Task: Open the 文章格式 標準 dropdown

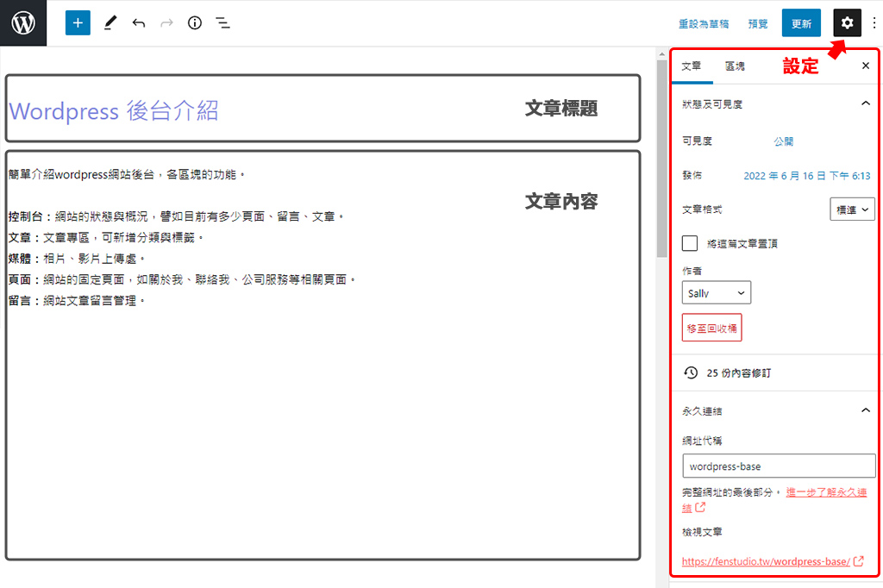Action: pyautogui.click(x=852, y=210)
